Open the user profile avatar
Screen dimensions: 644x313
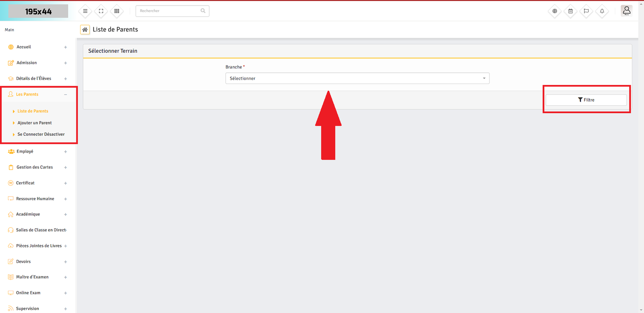tap(626, 11)
